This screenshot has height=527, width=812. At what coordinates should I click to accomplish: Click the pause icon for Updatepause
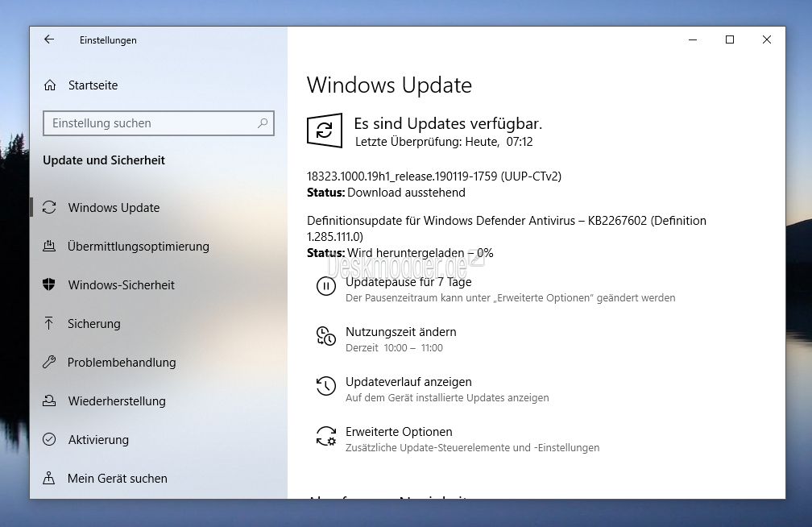pyautogui.click(x=326, y=286)
